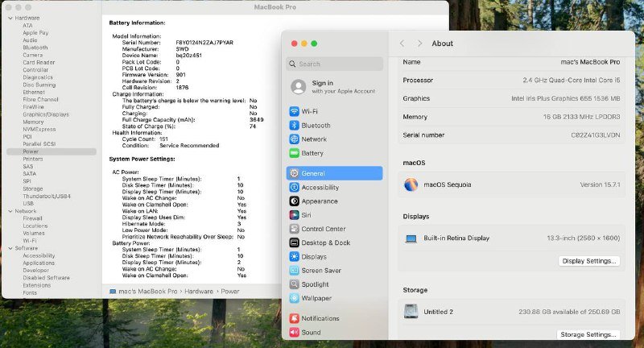Select Memory in System Information sidebar
Viewport: 644px width, 348px height.
tap(33, 122)
